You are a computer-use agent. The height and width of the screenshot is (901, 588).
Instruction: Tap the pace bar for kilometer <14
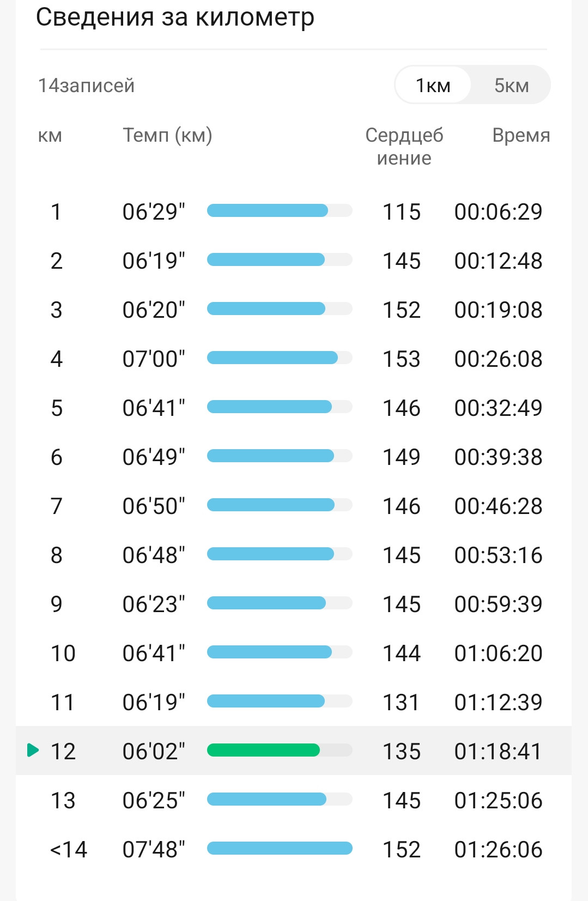(x=280, y=849)
